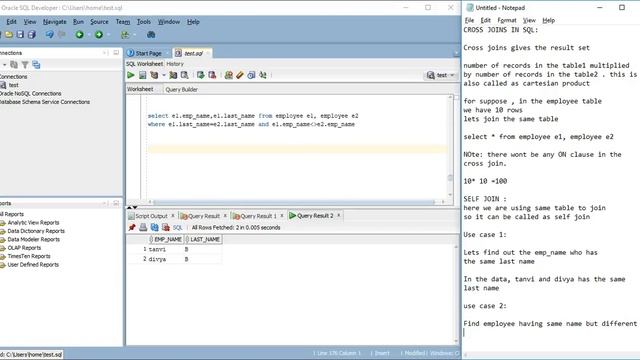Open the Help menu in SQL Developer
This screenshot has height=360, width=640.
(x=193, y=22)
